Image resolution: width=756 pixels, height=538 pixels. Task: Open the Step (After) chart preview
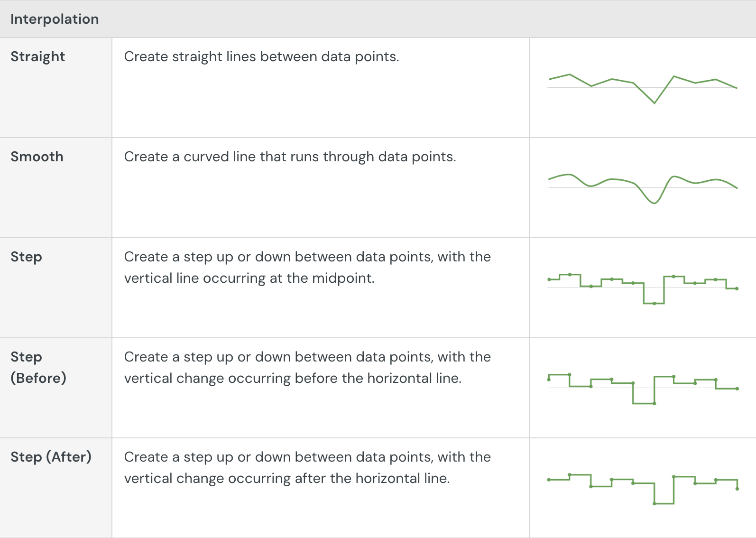tap(643, 489)
